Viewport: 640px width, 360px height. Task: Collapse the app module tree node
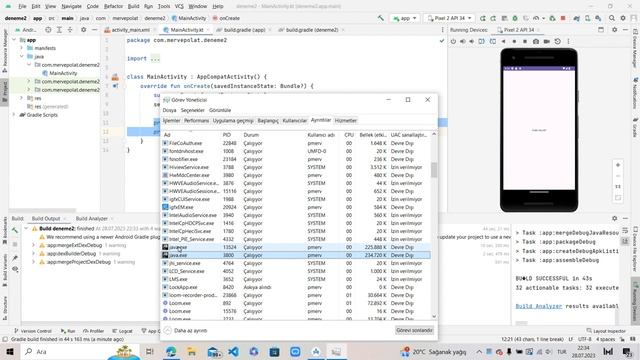click(14, 40)
